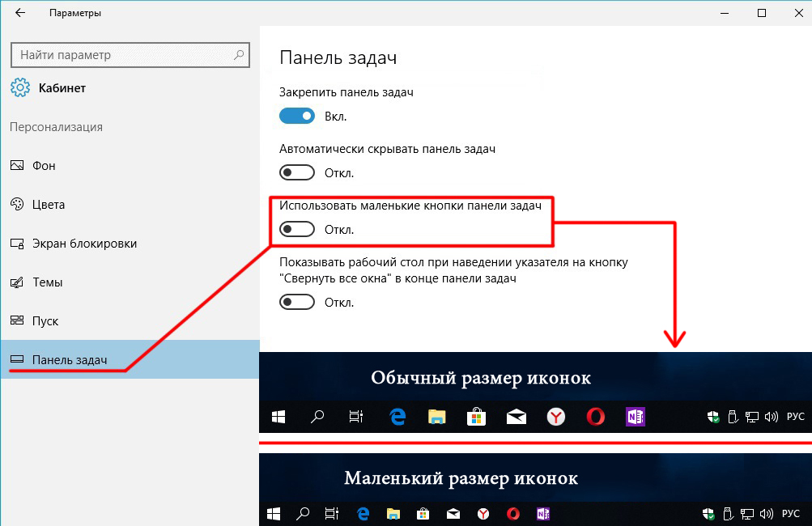Click the Start button in the small-icon taskbar
812x526 pixels.
click(x=273, y=513)
